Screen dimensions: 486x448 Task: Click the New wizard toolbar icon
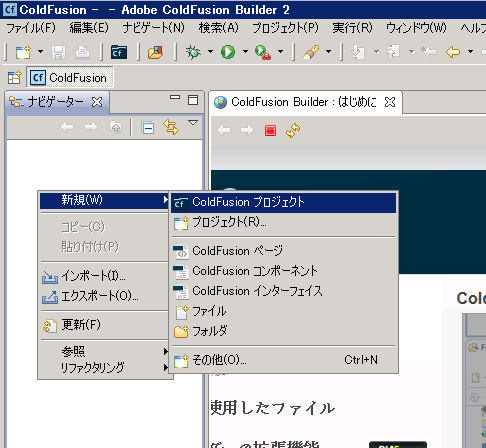[23, 52]
